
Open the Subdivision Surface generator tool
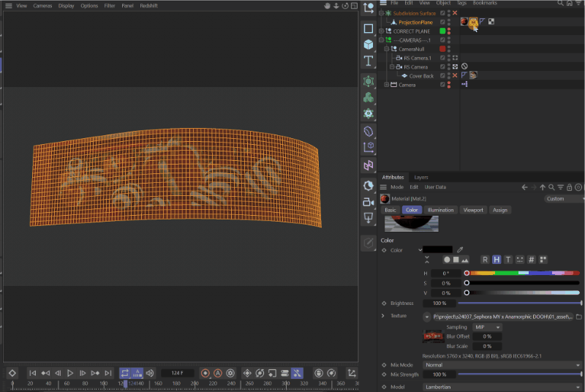[x=369, y=81]
